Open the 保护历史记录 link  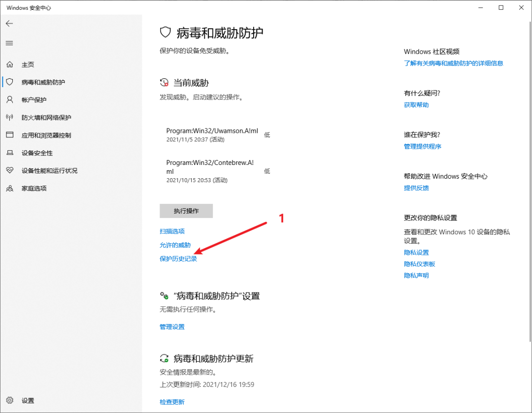(x=178, y=258)
